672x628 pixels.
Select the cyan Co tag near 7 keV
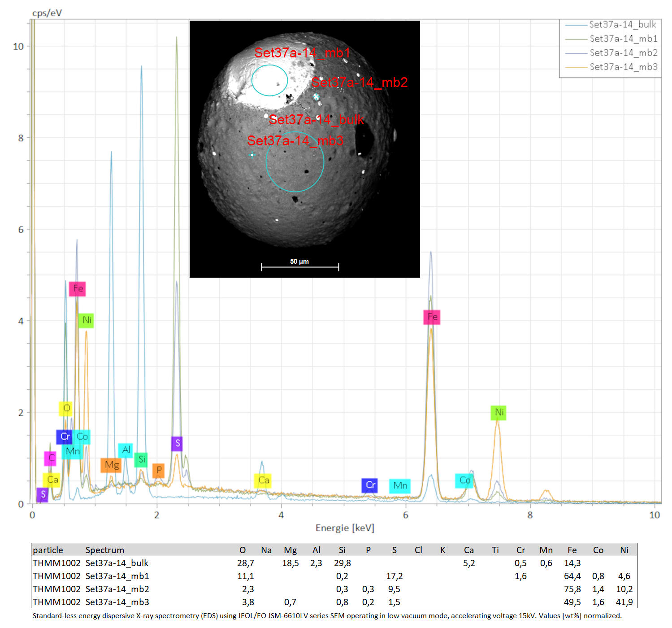pyautogui.click(x=464, y=481)
